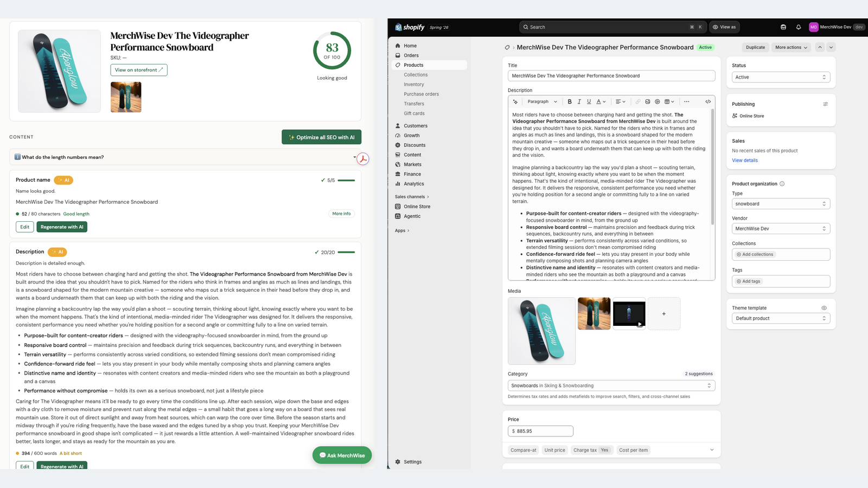Viewport: 868px width, 488px height.
Task: Open the notifications bell in Shopify
Action: point(799,27)
